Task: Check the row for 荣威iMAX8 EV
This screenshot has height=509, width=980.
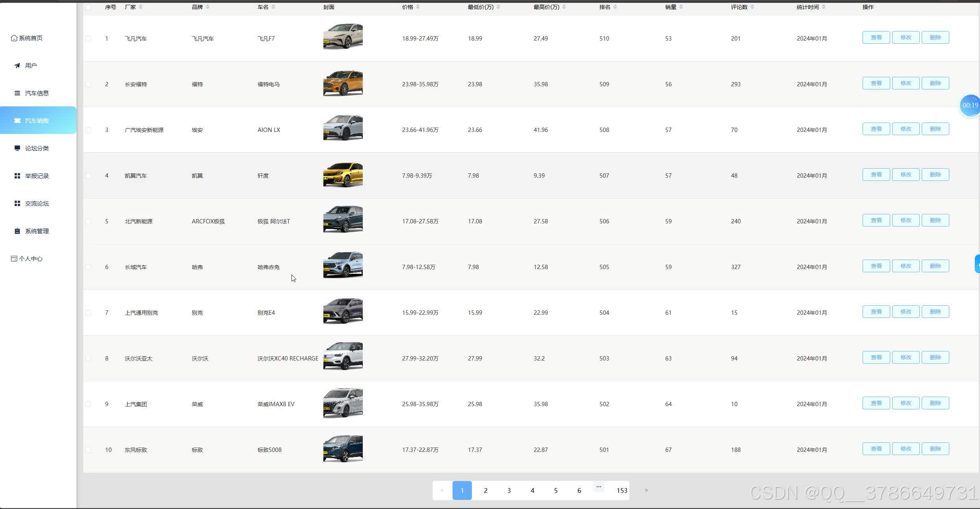Action: [88, 404]
